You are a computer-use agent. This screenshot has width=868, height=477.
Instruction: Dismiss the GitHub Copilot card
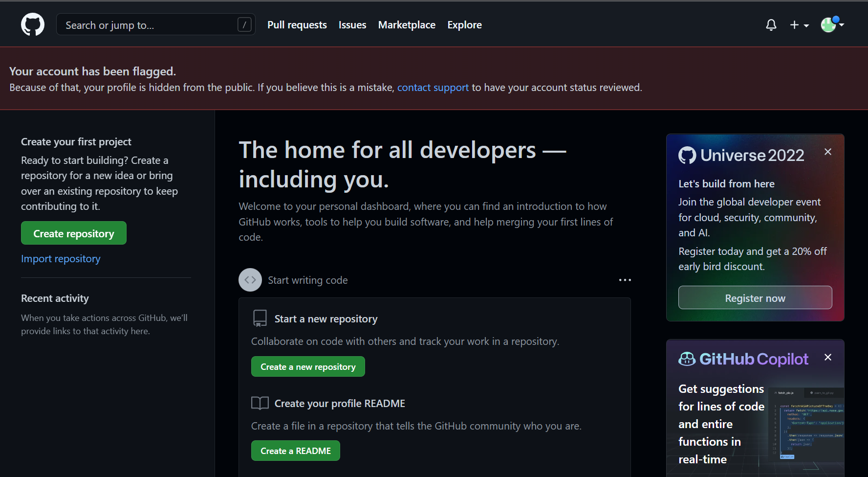pyautogui.click(x=828, y=358)
